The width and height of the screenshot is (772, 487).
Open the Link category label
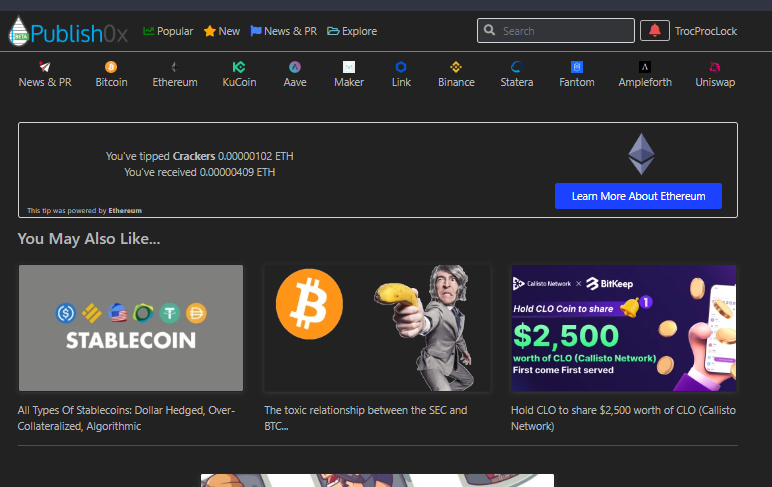point(401,82)
